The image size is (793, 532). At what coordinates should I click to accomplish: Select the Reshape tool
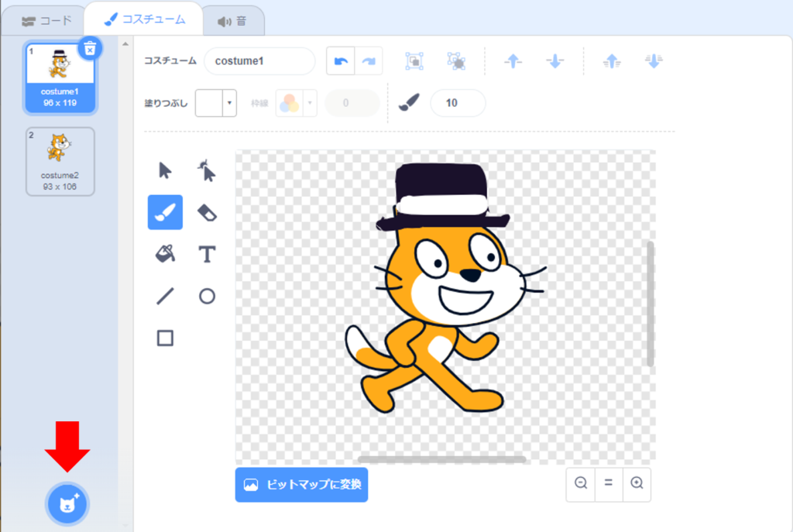point(206,170)
